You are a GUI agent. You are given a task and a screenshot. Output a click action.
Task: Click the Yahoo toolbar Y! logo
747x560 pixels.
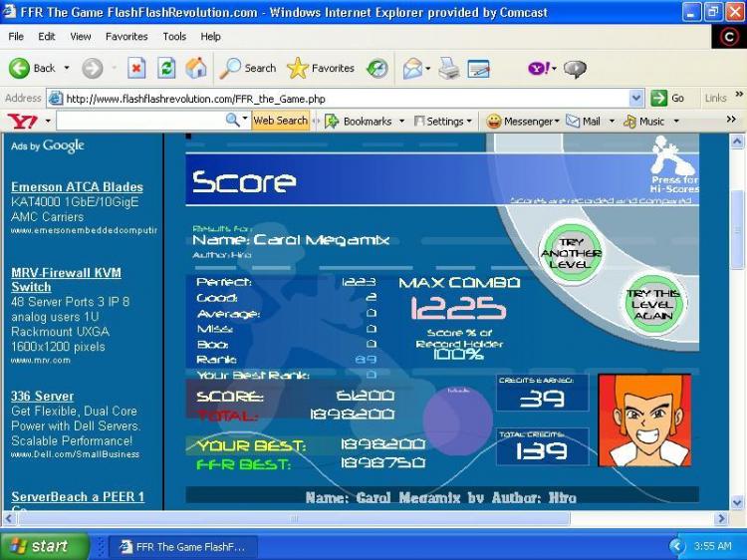point(23,121)
